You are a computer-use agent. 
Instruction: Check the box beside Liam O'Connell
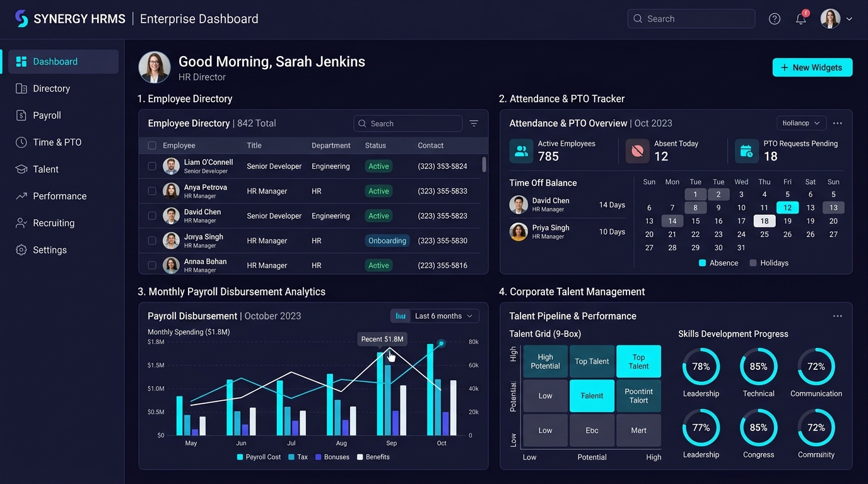point(152,166)
